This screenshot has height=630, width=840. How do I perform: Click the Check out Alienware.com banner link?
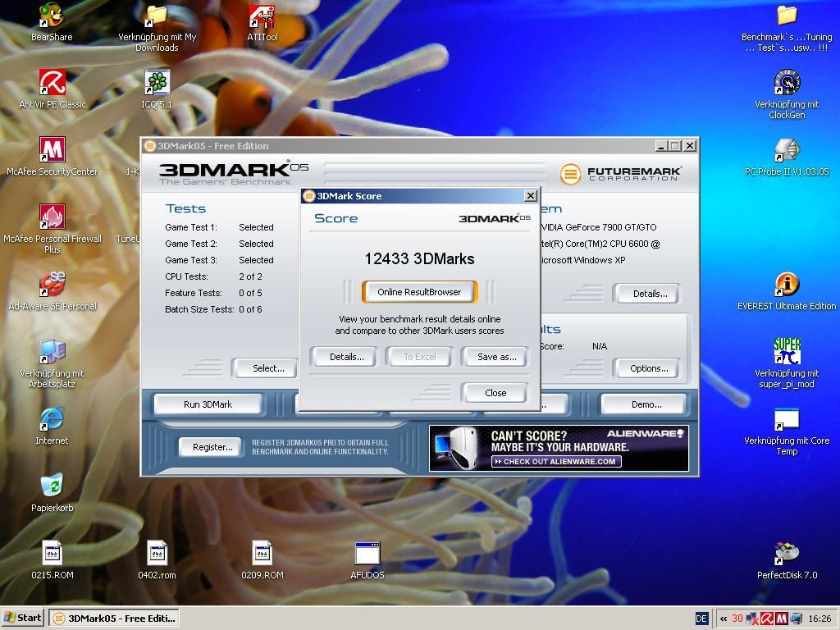tap(556, 461)
